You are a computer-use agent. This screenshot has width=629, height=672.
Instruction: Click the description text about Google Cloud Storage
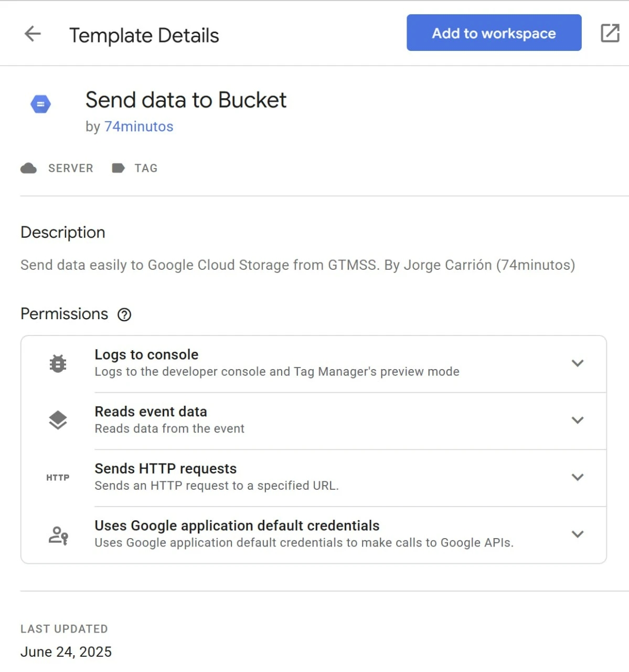[x=297, y=265]
